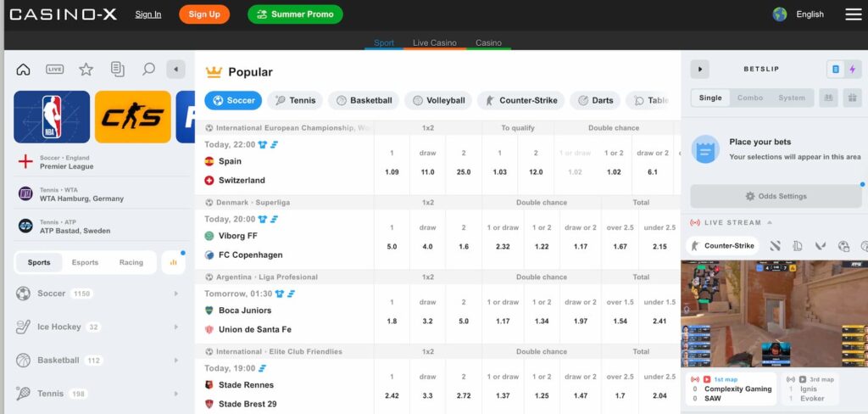Collapse the left sidebar arrow
The width and height of the screenshot is (868, 414).
(176, 70)
